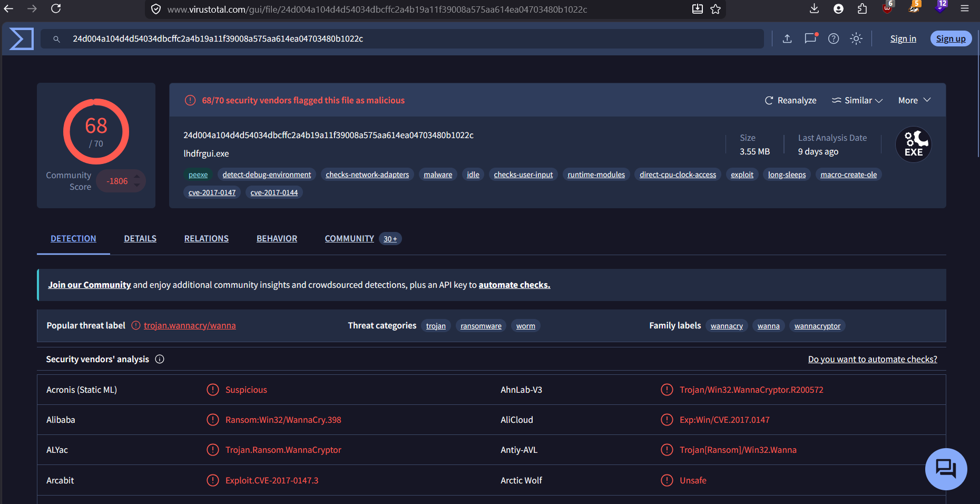
Task: Click the warning icon in the malicious banner
Action: [190, 100]
